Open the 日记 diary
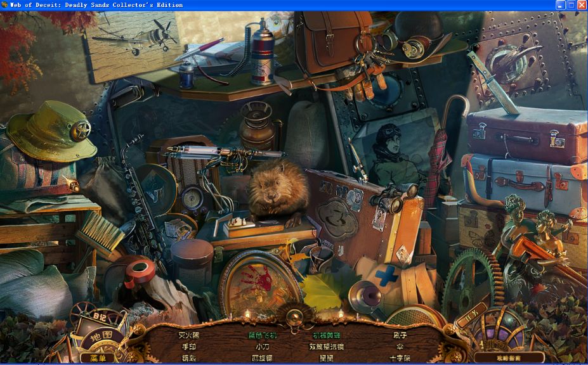Image resolution: width=588 pixels, height=365 pixels. pos(100,317)
